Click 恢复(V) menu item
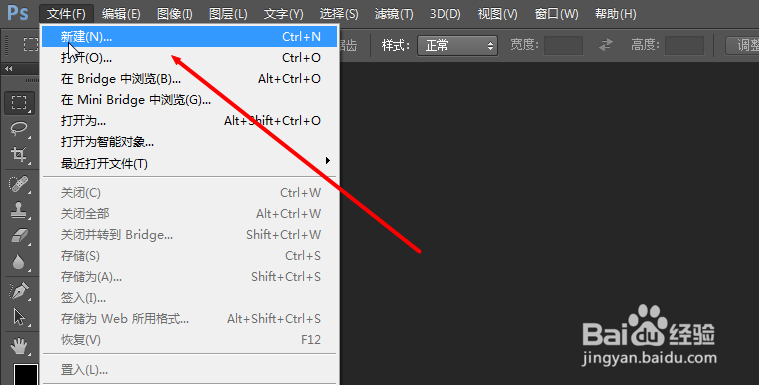 (x=189, y=340)
